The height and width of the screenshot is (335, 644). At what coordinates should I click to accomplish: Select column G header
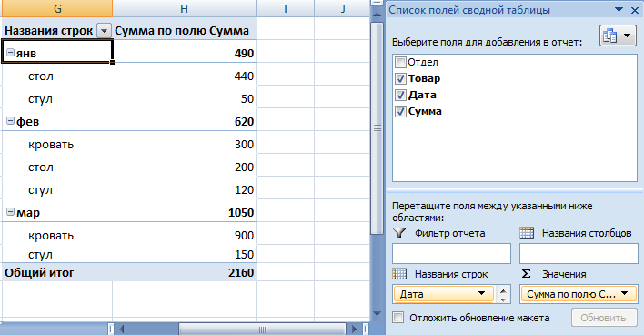(x=57, y=8)
